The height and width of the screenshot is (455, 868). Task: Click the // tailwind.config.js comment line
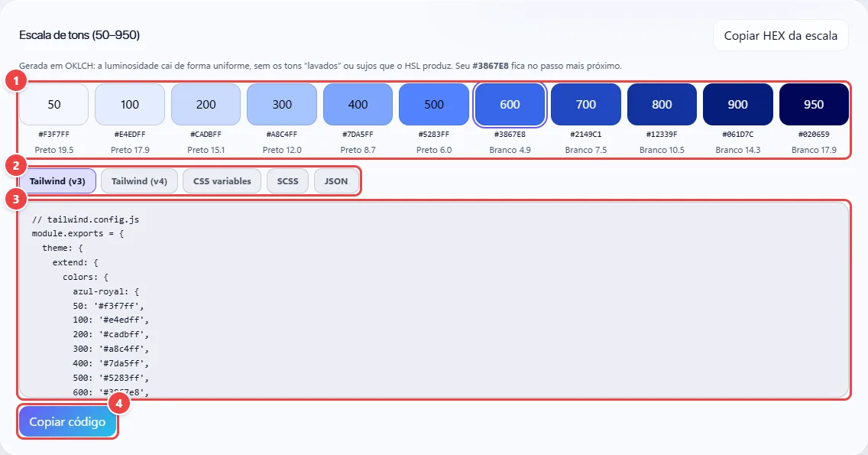point(86,219)
